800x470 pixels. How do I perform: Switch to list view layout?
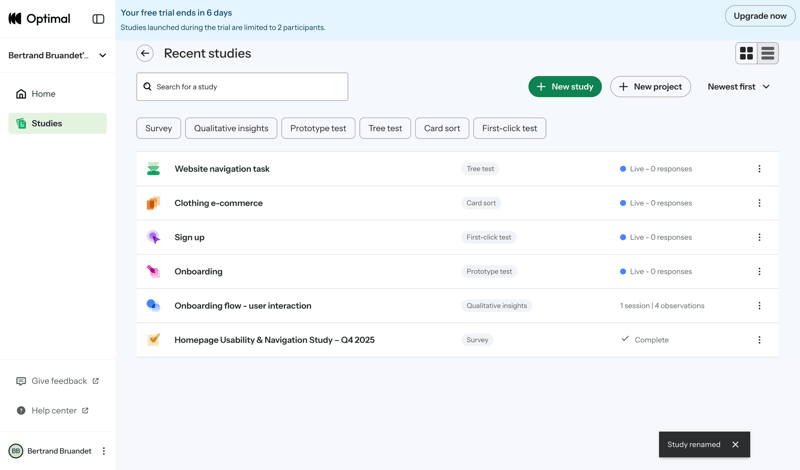tap(768, 54)
